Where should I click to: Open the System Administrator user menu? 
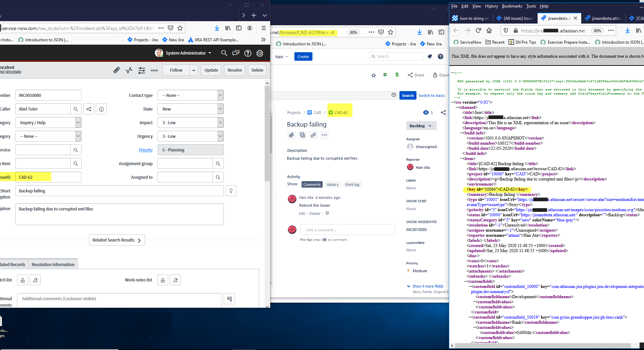point(183,53)
